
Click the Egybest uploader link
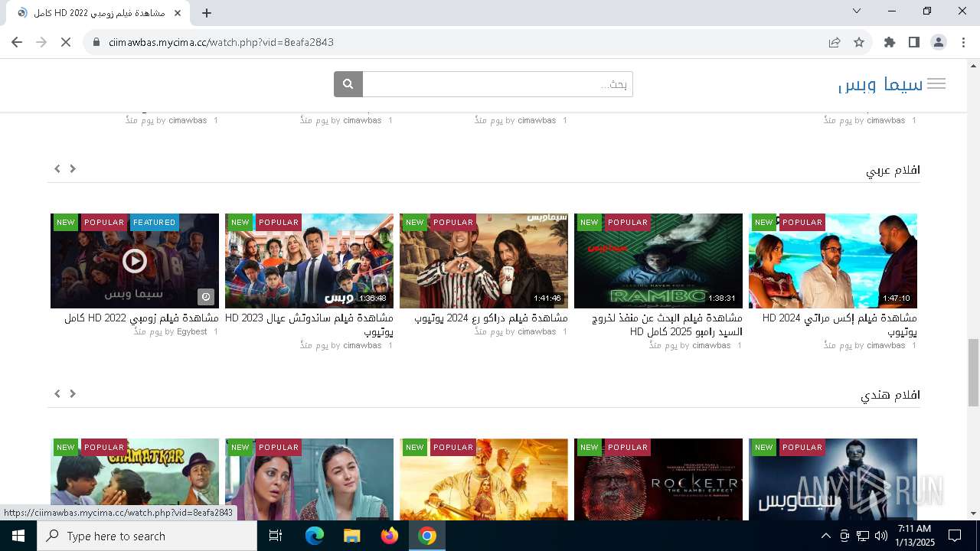(192, 331)
